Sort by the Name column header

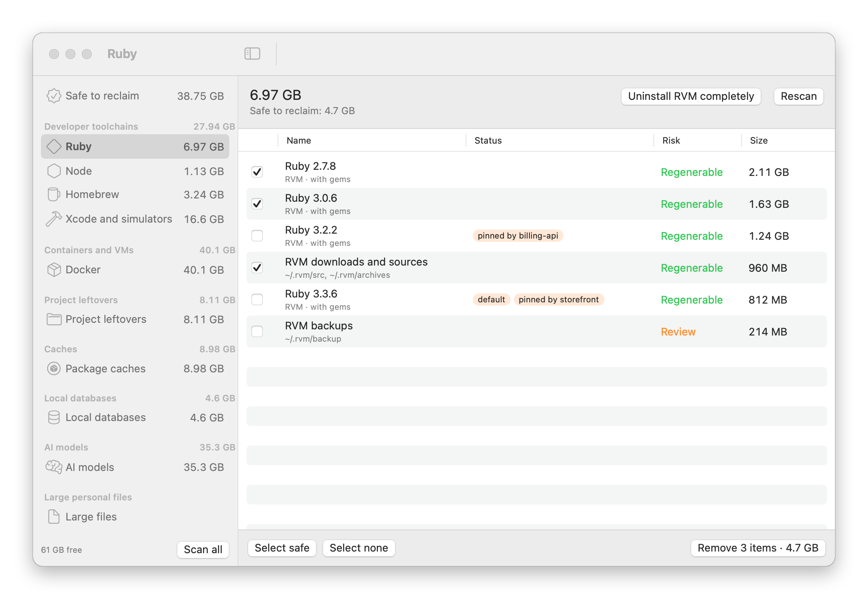[x=372, y=140]
